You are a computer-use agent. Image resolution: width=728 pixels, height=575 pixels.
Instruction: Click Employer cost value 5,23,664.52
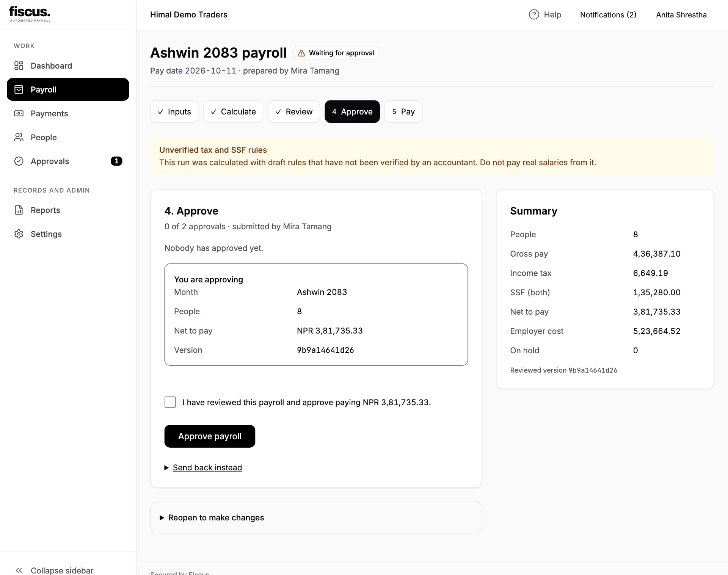coord(657,331)
